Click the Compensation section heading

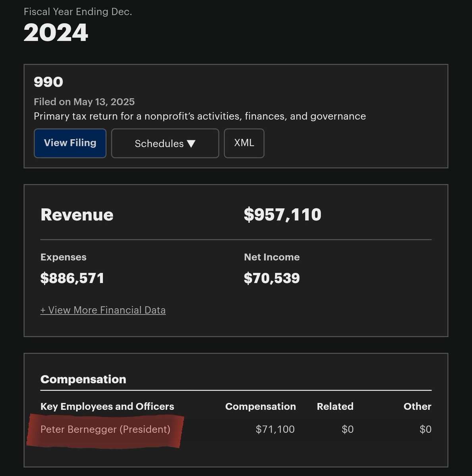(83, 379)
